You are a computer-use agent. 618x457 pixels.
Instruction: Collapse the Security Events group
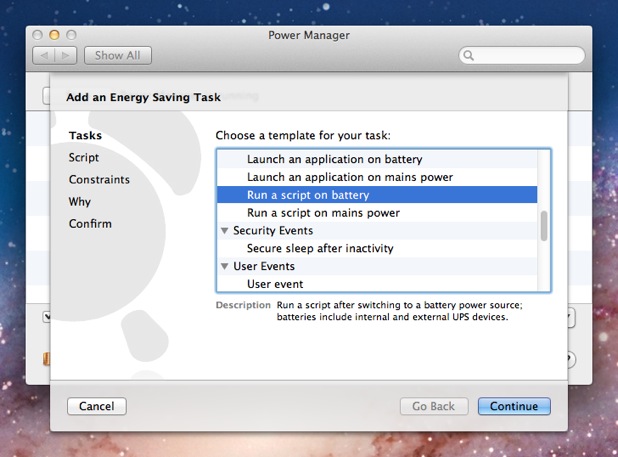(225, 231)
